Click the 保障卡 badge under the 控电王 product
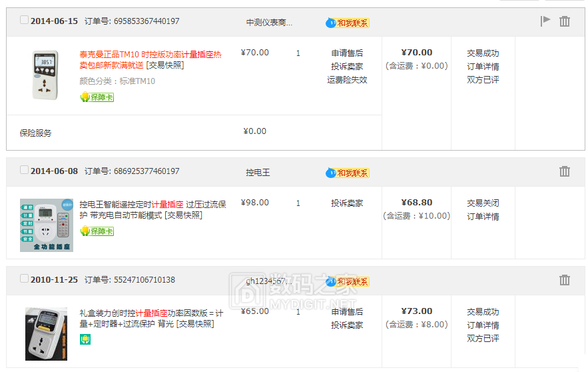Image resolution: width=588 pixels, height=372 pixels. pos(97,231)
